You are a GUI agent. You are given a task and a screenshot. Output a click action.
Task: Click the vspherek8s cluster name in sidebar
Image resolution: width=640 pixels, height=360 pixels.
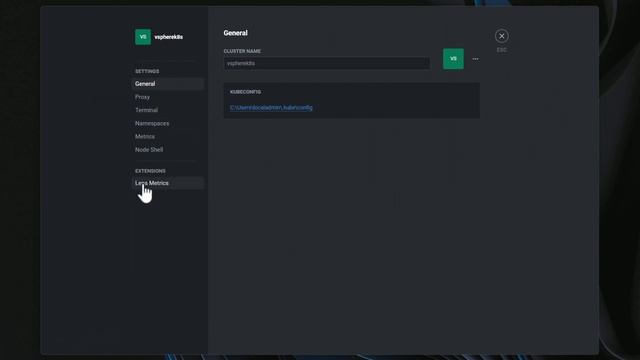tap(169, 37)
